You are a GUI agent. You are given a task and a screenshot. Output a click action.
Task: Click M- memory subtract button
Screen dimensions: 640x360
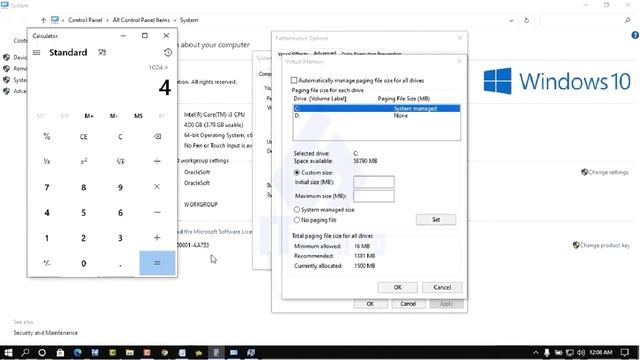[x=114, y=116]
